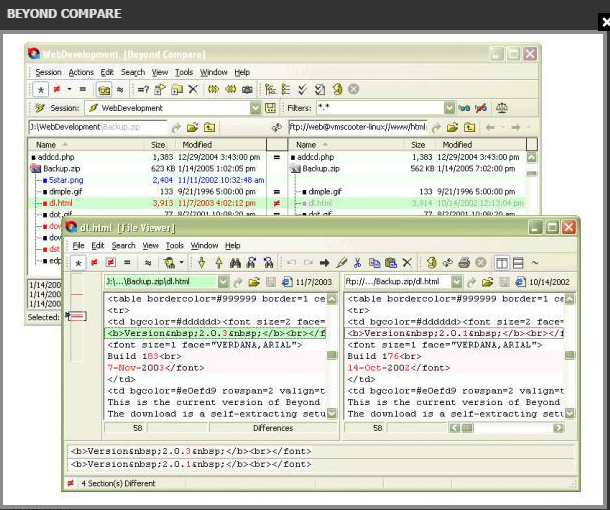610x510 pixels.
Task: Open Session menu in folder compare window
Action: 48,72
